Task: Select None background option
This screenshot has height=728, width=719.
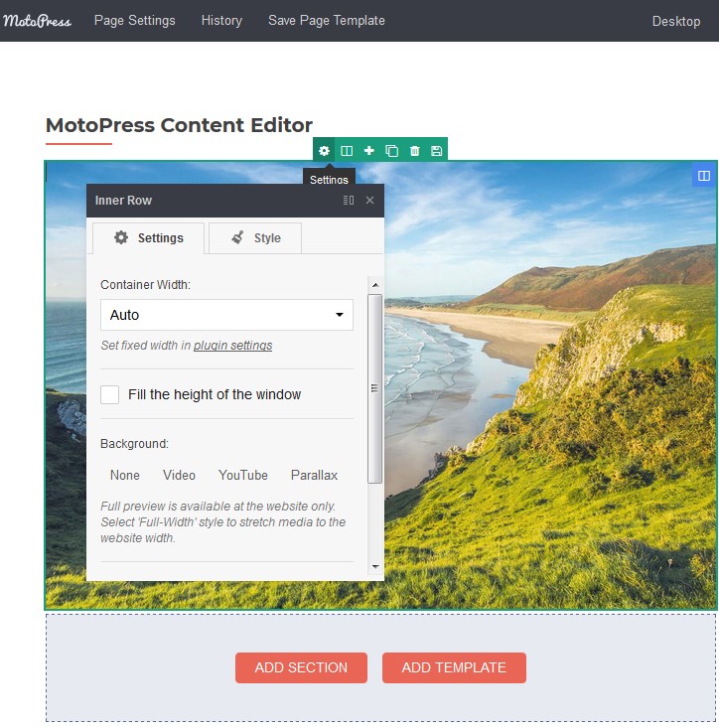Action: [x=125, y=475]
